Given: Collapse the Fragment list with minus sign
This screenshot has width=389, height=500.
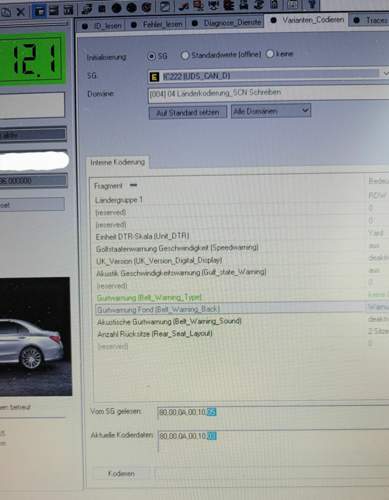Looking at the screenshot, I should click(x=133, y=185).
